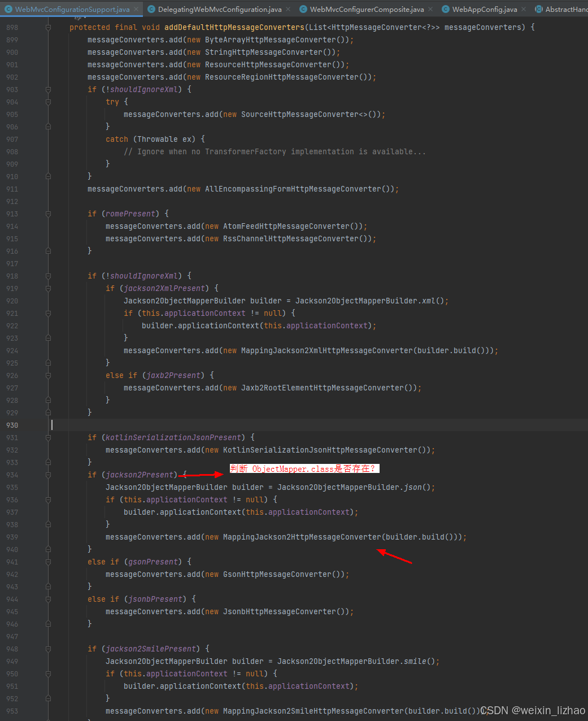Viewport: 588px width, 721px height.
Task: Collapse the addDefaultHttpMessageConverters method at line 898
Action: (48, 27)
